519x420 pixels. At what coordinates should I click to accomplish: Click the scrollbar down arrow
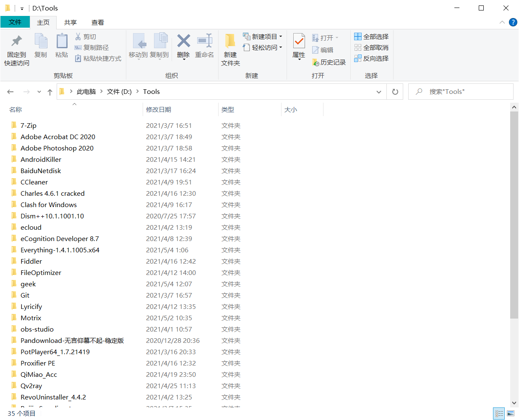coord(514,403)
